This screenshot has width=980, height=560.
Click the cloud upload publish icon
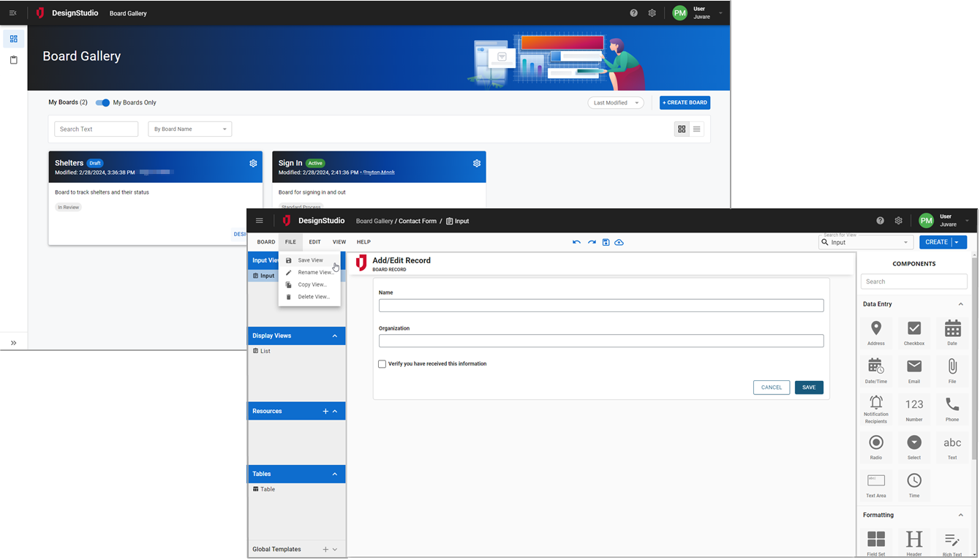tap(619, 242)
